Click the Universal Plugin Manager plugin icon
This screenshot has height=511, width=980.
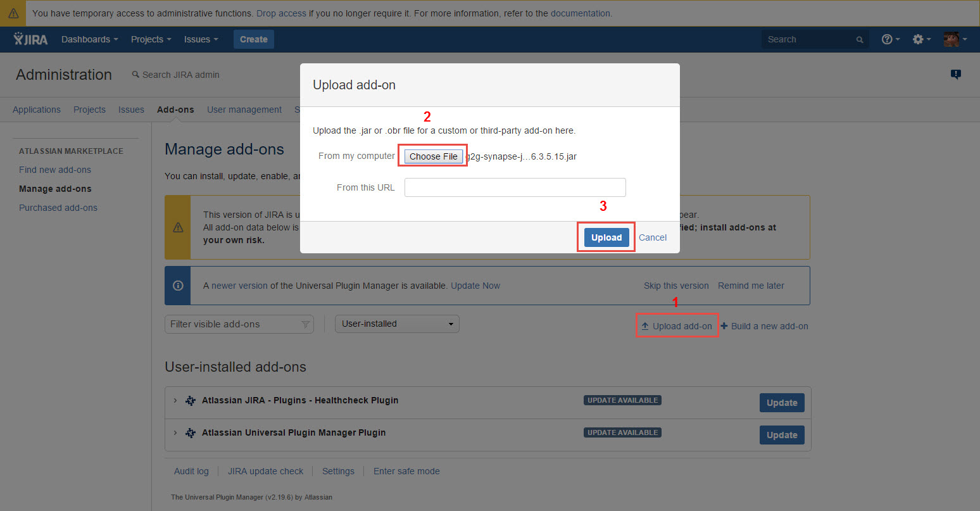pos(190,433)
